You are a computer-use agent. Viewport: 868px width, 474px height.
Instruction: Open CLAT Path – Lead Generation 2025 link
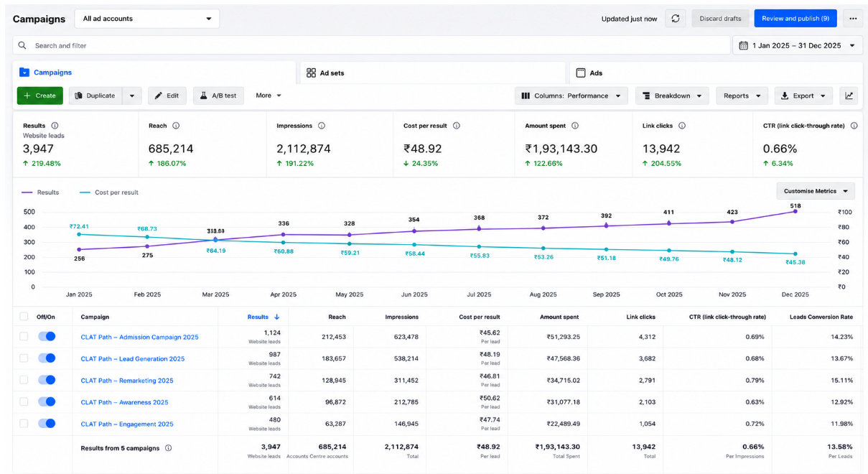133,359
